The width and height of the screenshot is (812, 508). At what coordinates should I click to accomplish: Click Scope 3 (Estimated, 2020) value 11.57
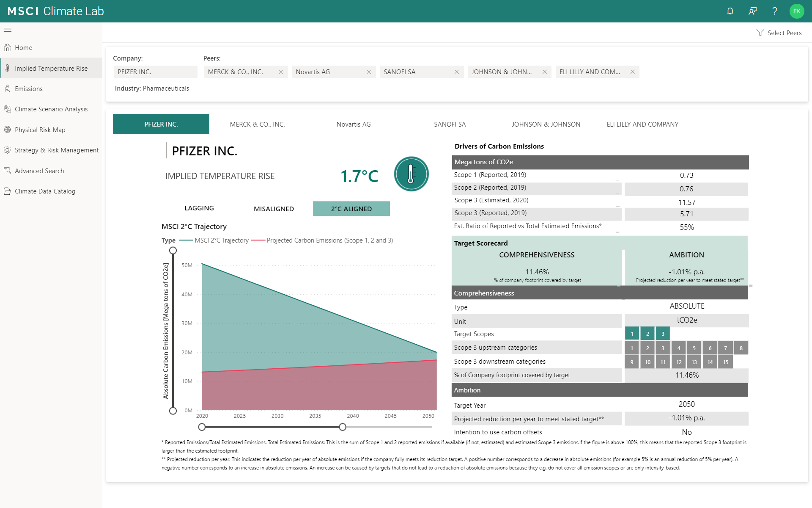[687, 202]
